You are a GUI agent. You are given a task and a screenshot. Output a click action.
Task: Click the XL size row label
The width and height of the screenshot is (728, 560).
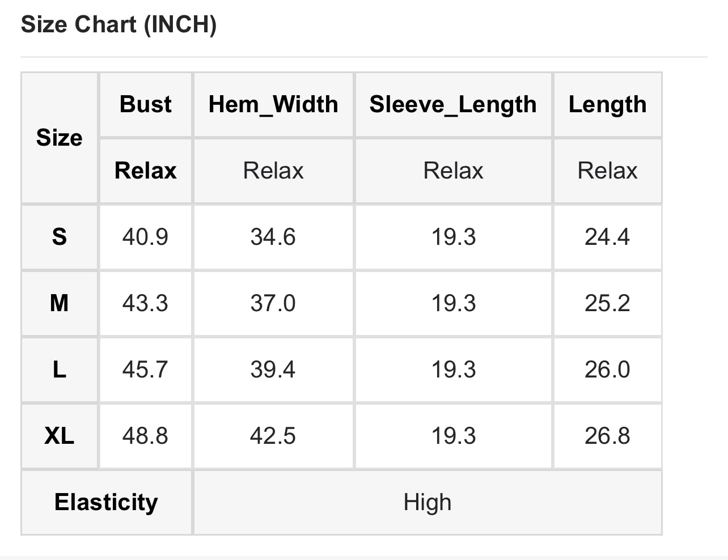point(60,436)
